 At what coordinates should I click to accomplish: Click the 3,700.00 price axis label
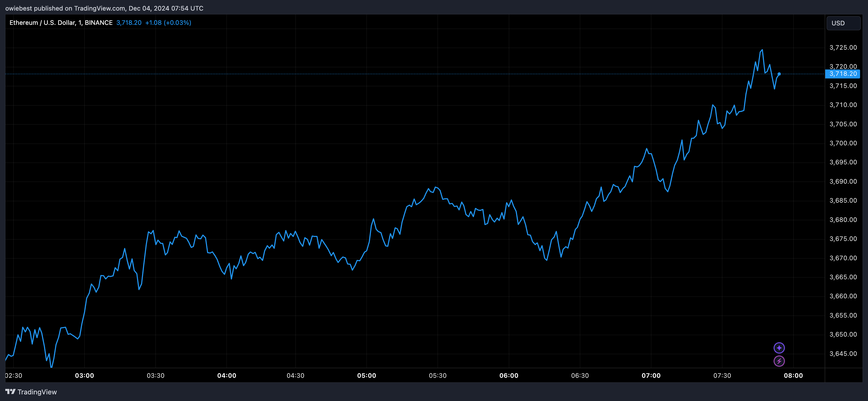tap(843, 143)
